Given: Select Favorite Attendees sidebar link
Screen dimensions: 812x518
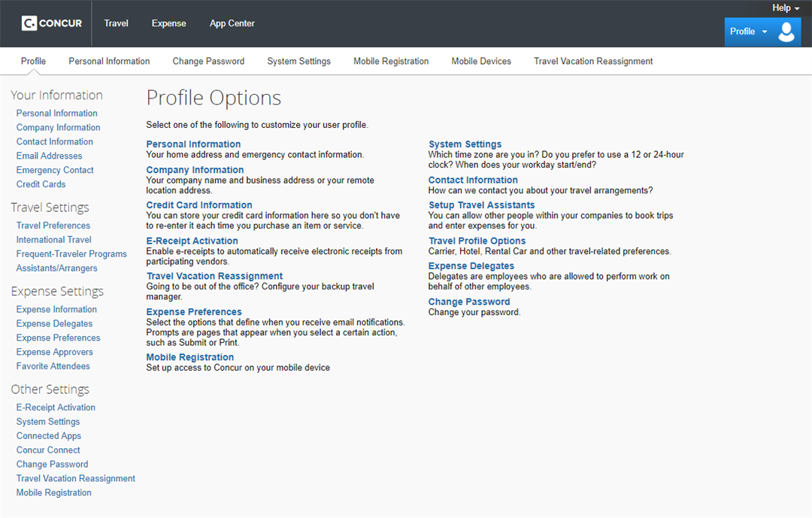Looking at the screenshot, I should (x=53, y=366).
